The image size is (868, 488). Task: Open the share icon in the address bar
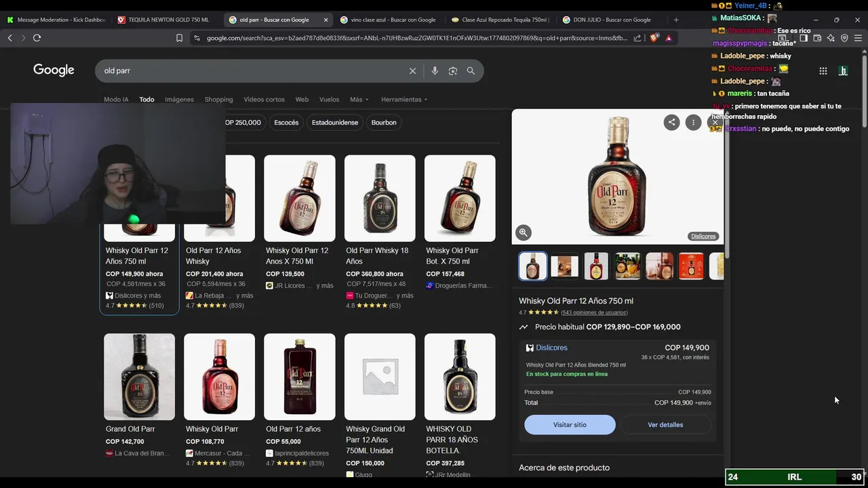coord(637,38)
